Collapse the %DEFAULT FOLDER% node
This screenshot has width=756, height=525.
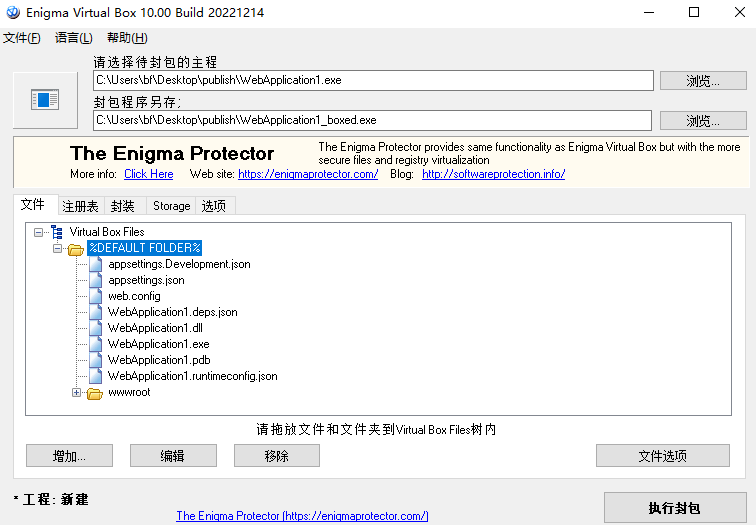coord(58,248)
